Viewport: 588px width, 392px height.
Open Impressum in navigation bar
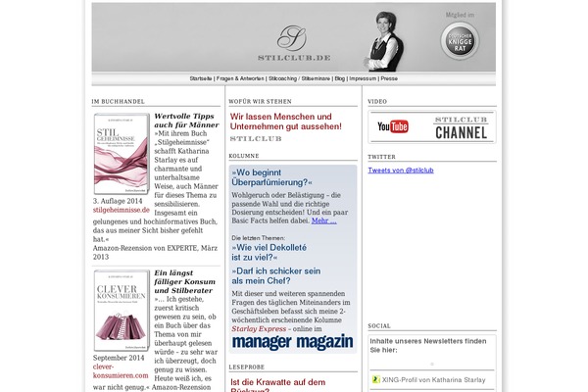[363, 78]
